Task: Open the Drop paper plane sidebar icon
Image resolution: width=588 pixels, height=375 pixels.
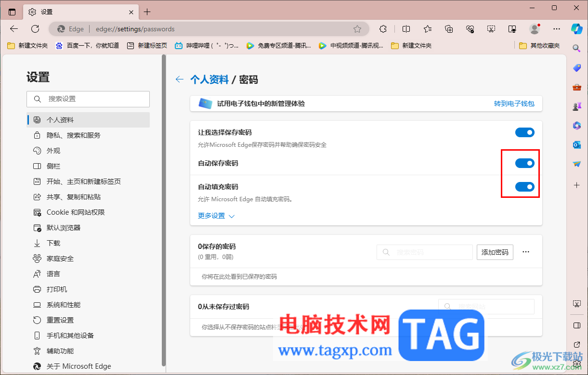Action: (x=576, y=164)
